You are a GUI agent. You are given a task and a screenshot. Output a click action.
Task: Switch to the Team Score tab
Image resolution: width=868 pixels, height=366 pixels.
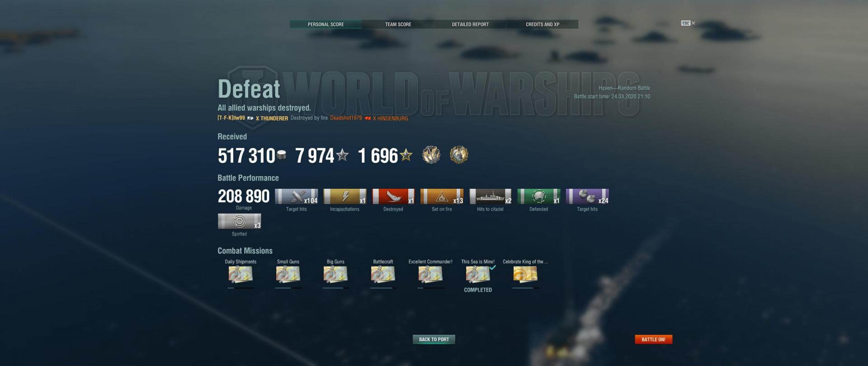tap(398, 24)
